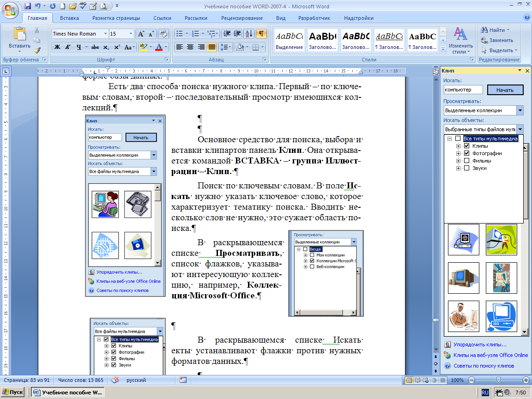
Task: Check the 'Звуки' checkbox in Clip pane
Action: tap(466, 168)
